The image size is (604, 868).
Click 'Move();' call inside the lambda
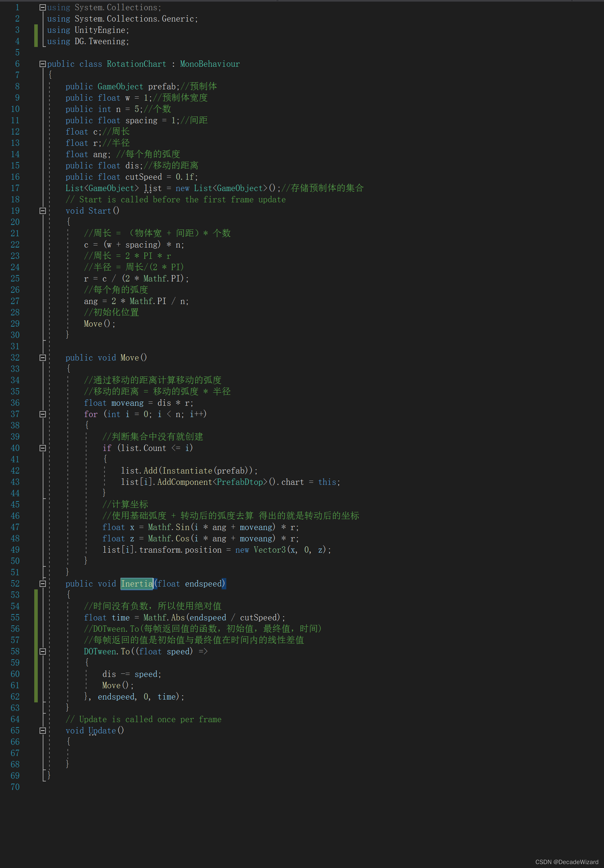pyautogui.click(x=118, y=685)
